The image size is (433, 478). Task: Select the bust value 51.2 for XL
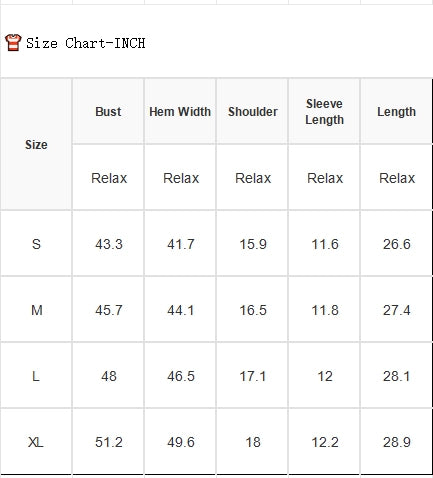[109, 442]
